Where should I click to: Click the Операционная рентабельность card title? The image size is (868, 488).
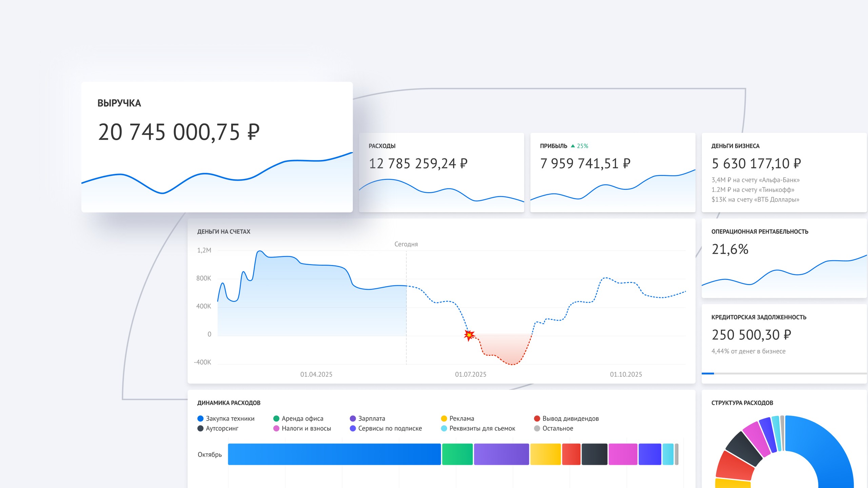click(760, 232)
